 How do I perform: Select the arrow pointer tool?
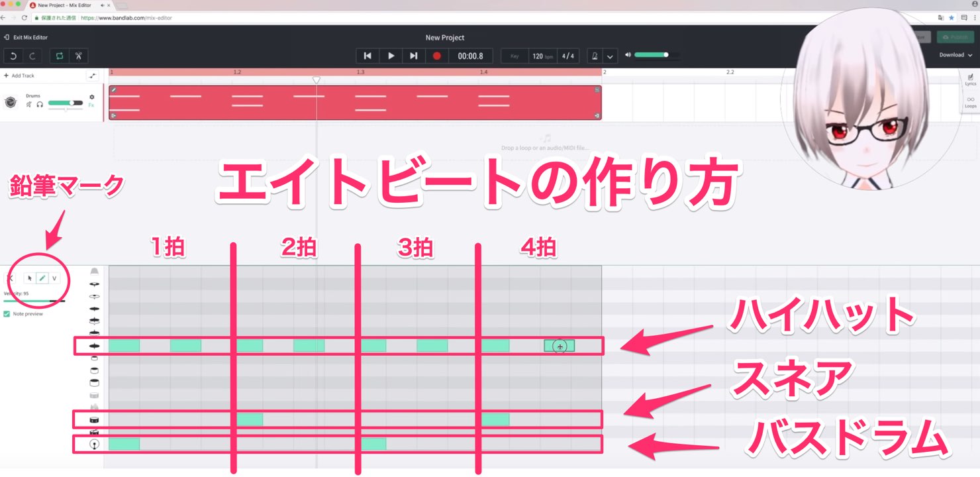30,278
